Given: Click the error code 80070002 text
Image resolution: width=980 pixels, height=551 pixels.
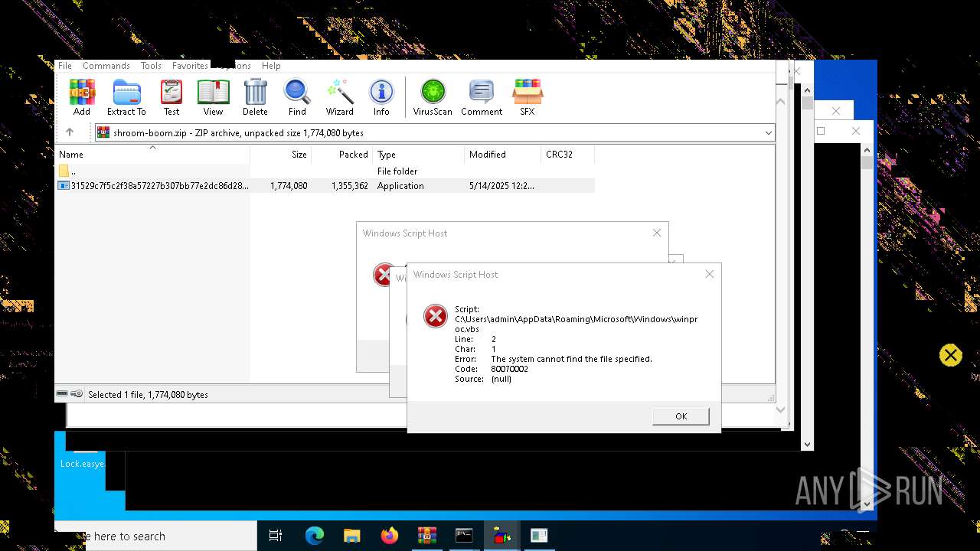Looking at the screenshot, I should [x=509, y=369].
